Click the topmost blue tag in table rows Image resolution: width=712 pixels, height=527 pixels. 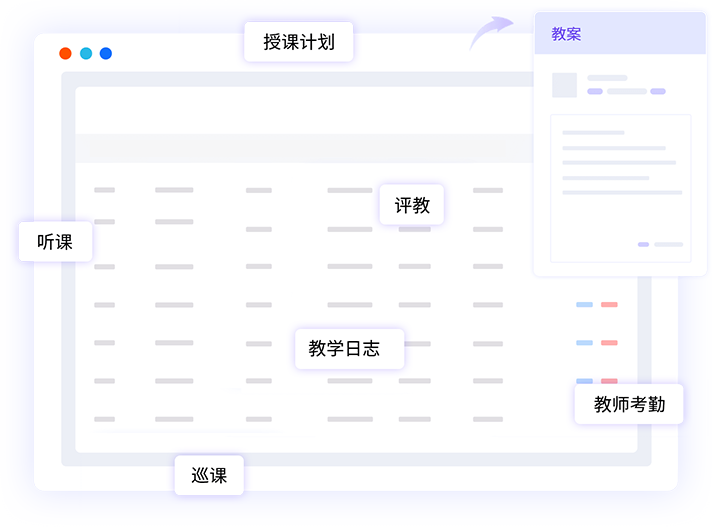pyautogui.click(x=584, y=304)
